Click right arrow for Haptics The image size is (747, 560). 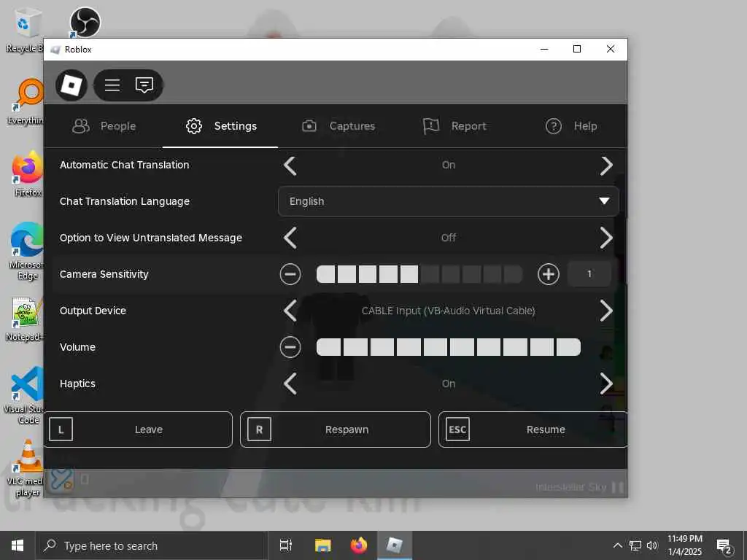[x=606, y=384]
